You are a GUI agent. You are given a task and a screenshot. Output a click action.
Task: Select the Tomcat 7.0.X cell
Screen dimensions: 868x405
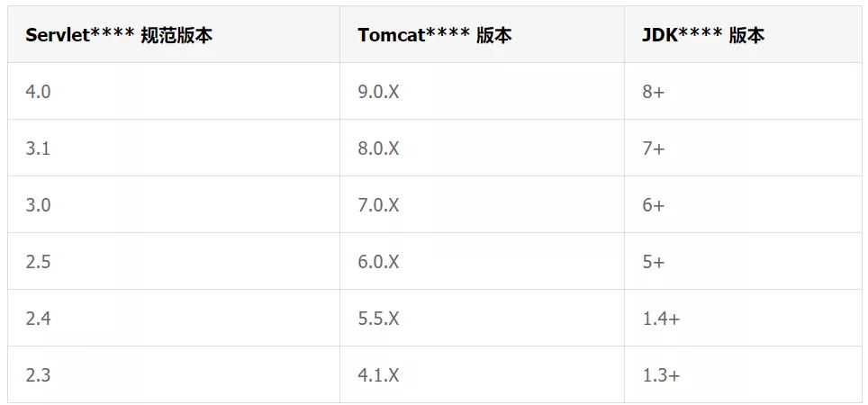click(x=482, y=204)
